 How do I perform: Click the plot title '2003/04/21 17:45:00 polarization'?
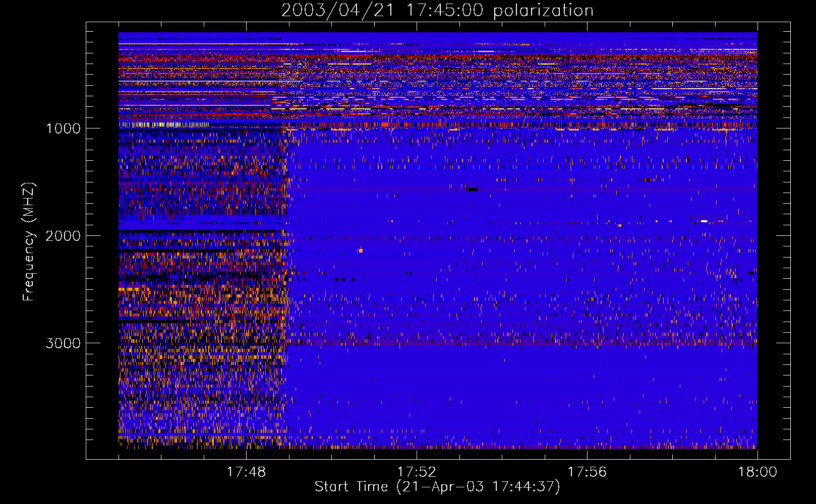pos(437,10)
